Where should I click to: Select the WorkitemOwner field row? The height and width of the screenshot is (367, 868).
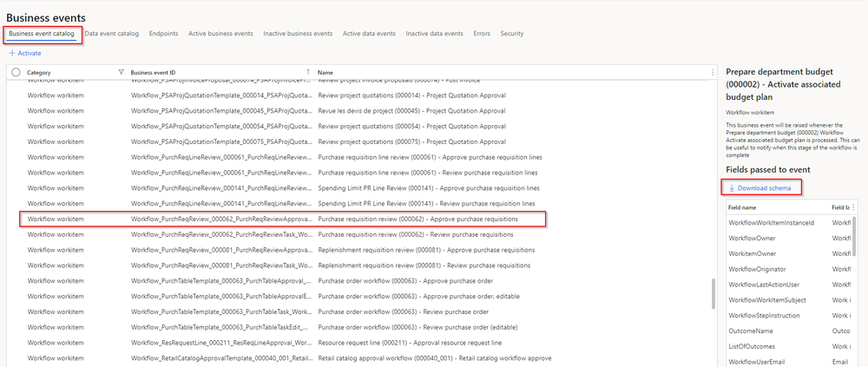tap(789, 253)
